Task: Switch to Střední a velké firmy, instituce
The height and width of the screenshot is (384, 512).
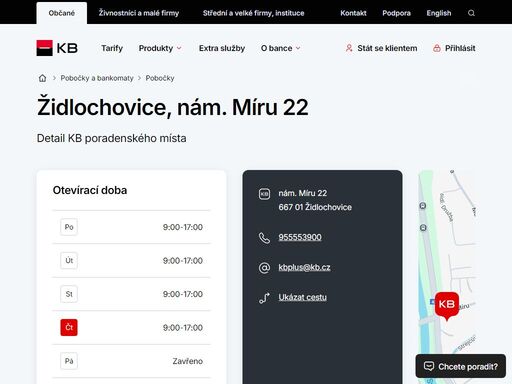Action: click(253, 13)
